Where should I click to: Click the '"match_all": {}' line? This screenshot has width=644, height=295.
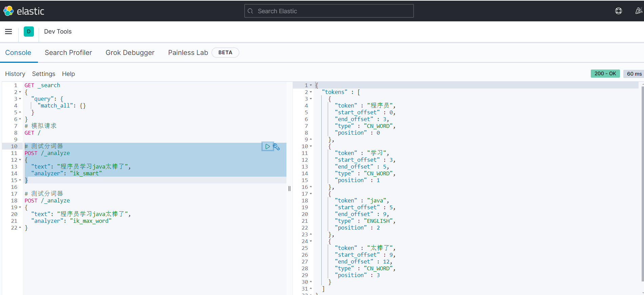pyautogui.click(x=62, y=106)
